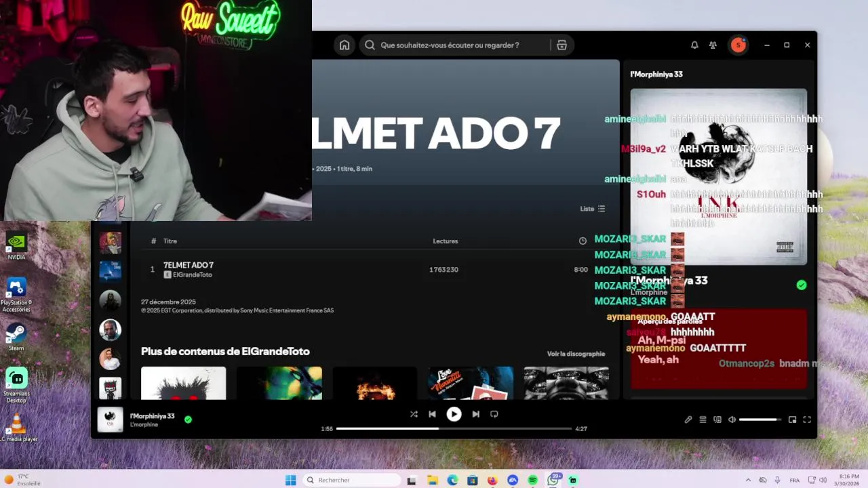
Task: Open the Friend Activity icon
Action: (x=713, y=45)
